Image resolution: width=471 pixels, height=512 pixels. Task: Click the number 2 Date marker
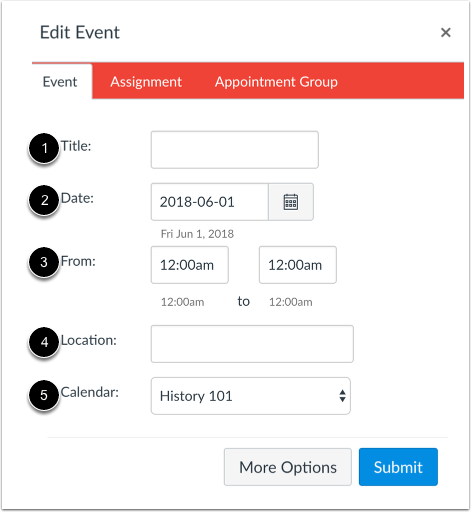coord(44,200)
